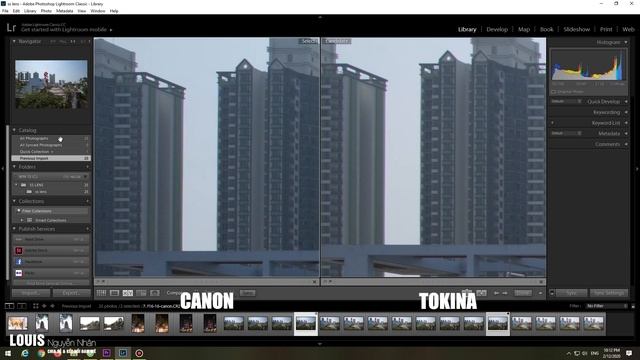Click the Export button
The height and width of the screenshot is (360, 640).
pyautogui.click(x=71, y=293)
